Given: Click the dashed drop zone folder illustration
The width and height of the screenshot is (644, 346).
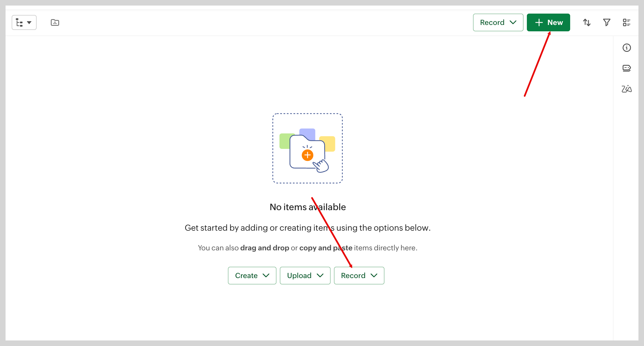Looking at the screenshot, I should click(x=308, y=148).
